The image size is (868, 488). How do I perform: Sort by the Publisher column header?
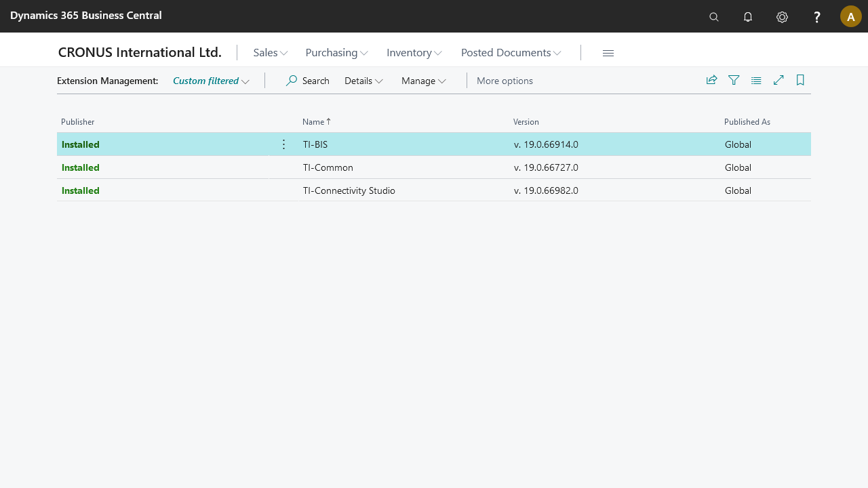(78, 122)
